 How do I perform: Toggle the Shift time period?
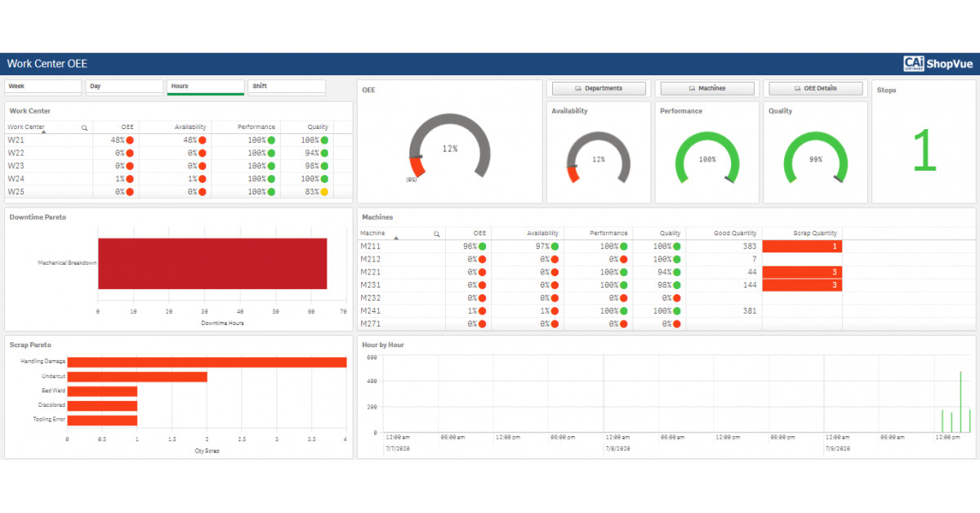click(284, 86)
